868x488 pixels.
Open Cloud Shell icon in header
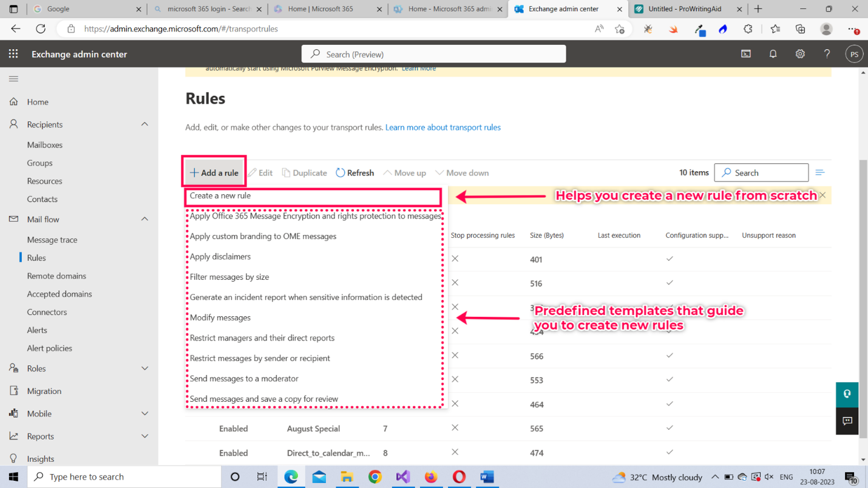(746, 54)
